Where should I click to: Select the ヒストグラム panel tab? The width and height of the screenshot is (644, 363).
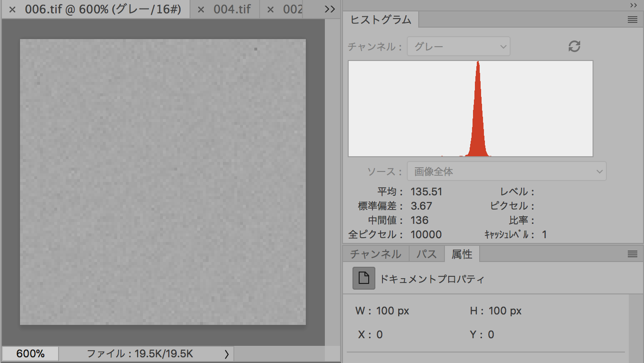tap(380, 20)
